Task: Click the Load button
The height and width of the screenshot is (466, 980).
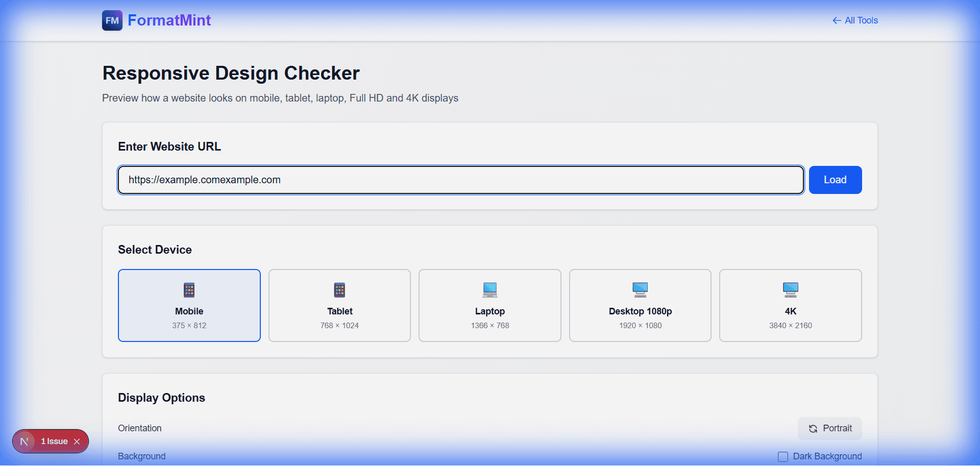Action: click(835, 180)
